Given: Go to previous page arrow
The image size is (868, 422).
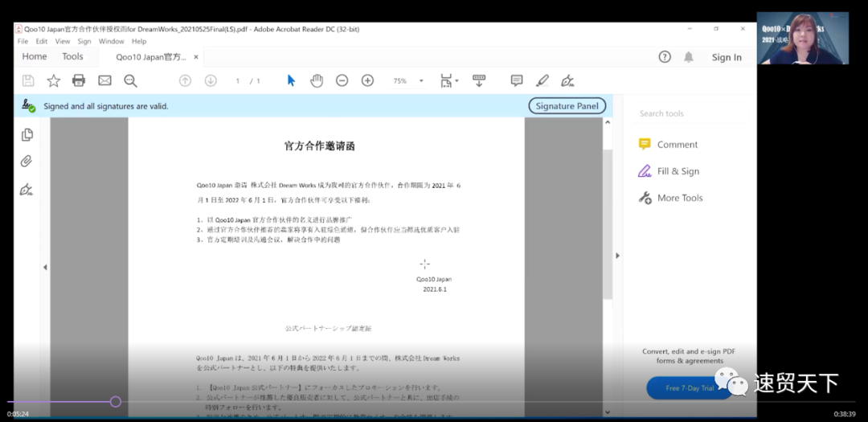Looking at the screenshot, I should [185, 81].
